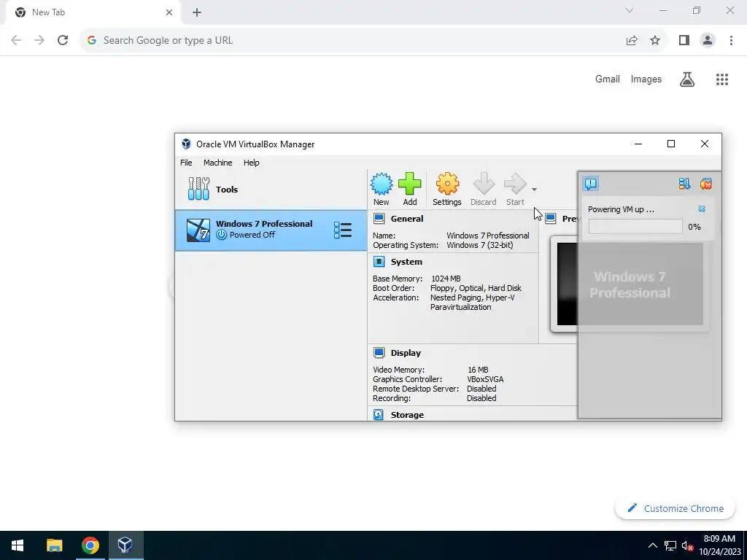Click the VM name 'Windows 7 Professional' value

(488, 236)
